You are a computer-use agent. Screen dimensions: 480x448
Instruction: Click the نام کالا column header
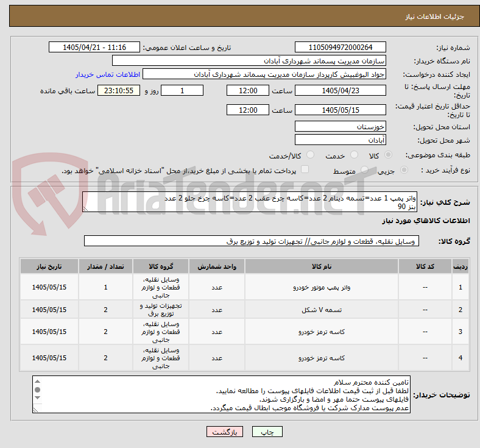pos(322,266)
